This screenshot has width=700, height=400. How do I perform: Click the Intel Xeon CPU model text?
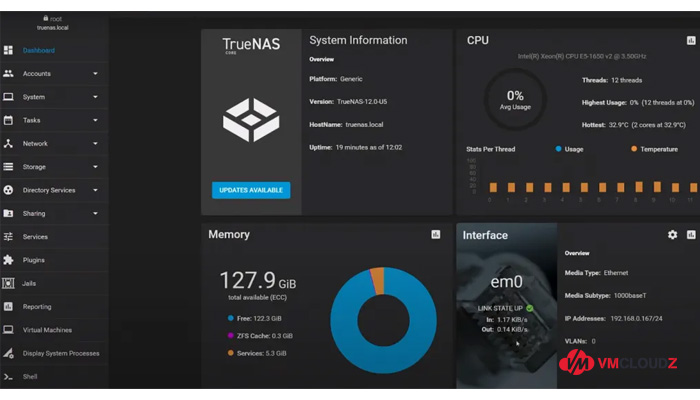tap(582, 56)
